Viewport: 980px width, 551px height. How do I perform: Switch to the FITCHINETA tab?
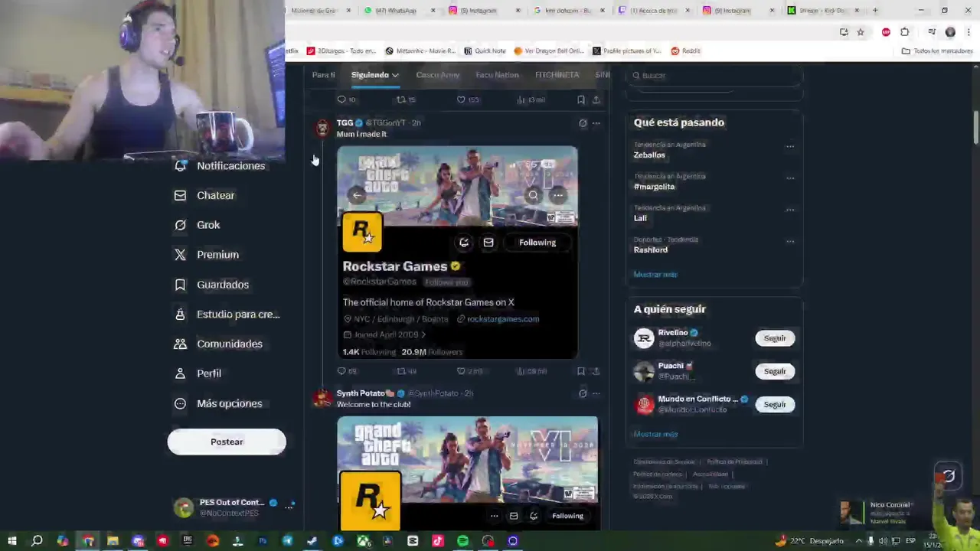(557, 75)
